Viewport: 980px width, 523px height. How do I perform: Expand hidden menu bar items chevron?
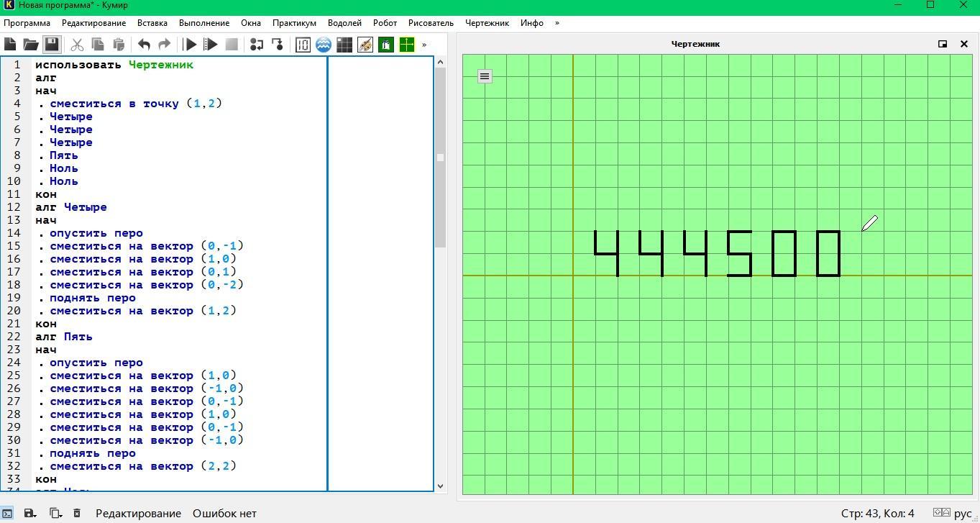557,23
